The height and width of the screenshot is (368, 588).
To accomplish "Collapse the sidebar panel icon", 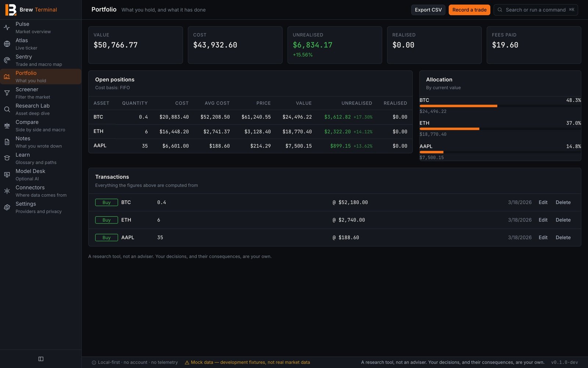I will [x=41, y=359].
